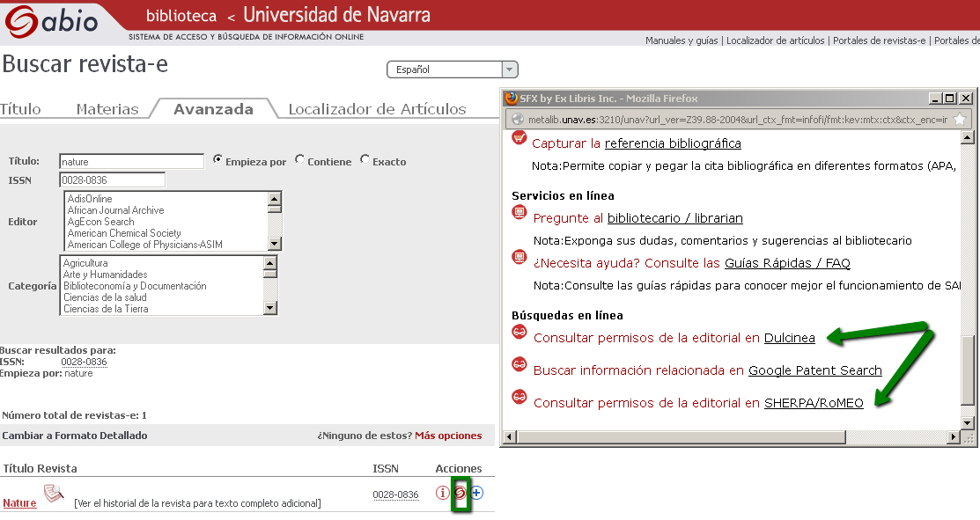Select the 'Exacto' radio button
Screen dimensions: 980x520
(x=365, y=160)
